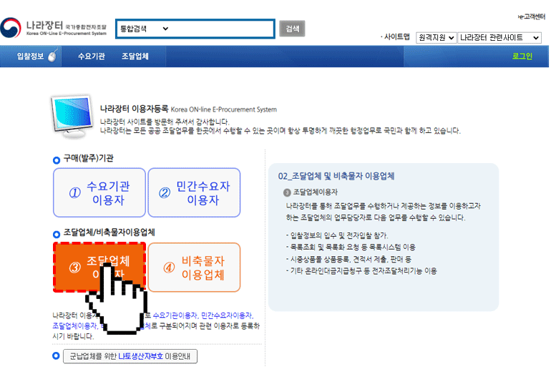This screenshot has height=392, width=551.
Task: Click 조달업체/비축물자이용업체 section heading
Action: pos(109,232)
